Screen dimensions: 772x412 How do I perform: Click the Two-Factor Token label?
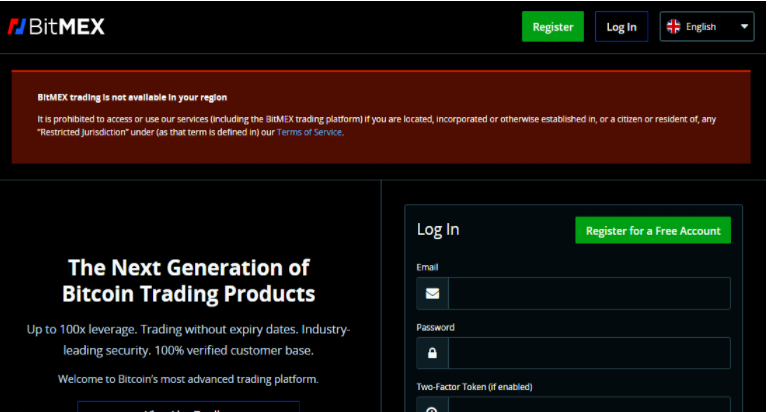(474, 387)
